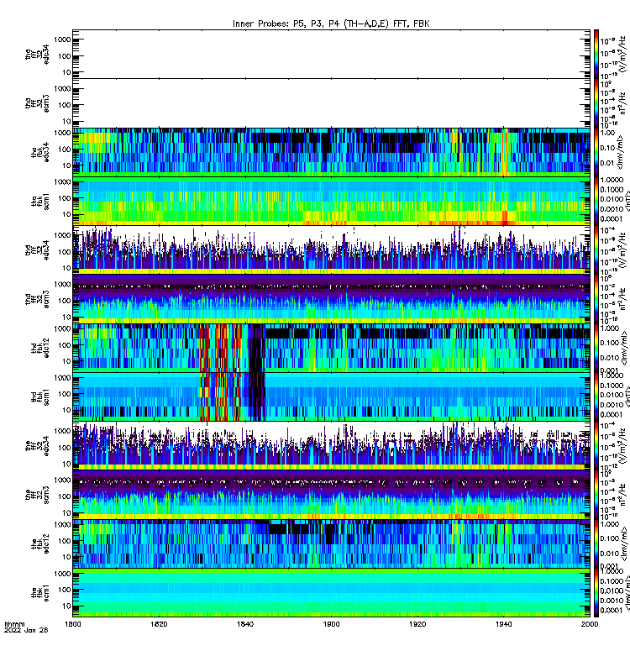630x672 pixels.
Task: Click the 'the fff 32 scm3' panel label
Action: click(x=37, y=495)
